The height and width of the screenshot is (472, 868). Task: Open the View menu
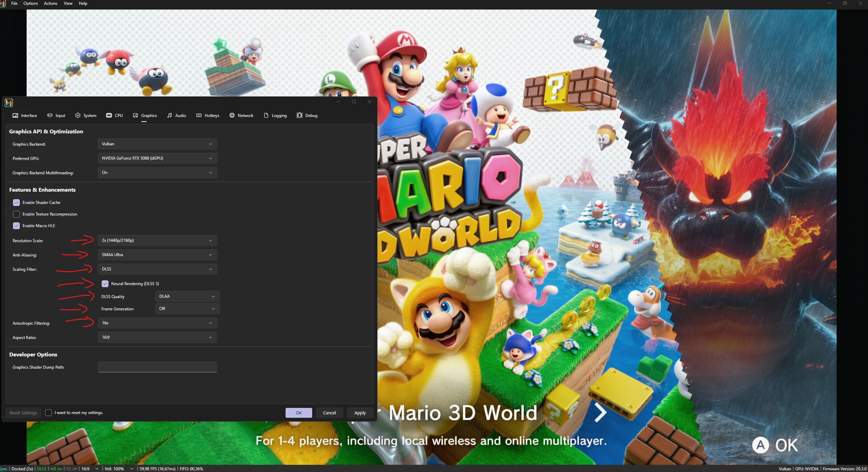tap(68, 3)
